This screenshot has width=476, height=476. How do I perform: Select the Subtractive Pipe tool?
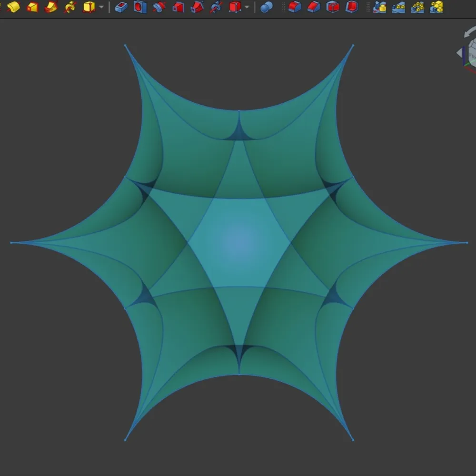click(197, 7)
